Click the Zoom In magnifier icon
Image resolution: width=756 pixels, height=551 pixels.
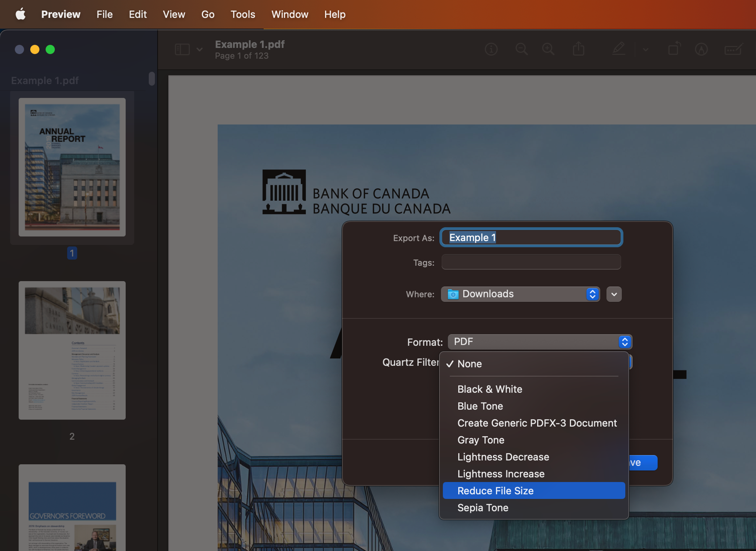click(548, 49)
